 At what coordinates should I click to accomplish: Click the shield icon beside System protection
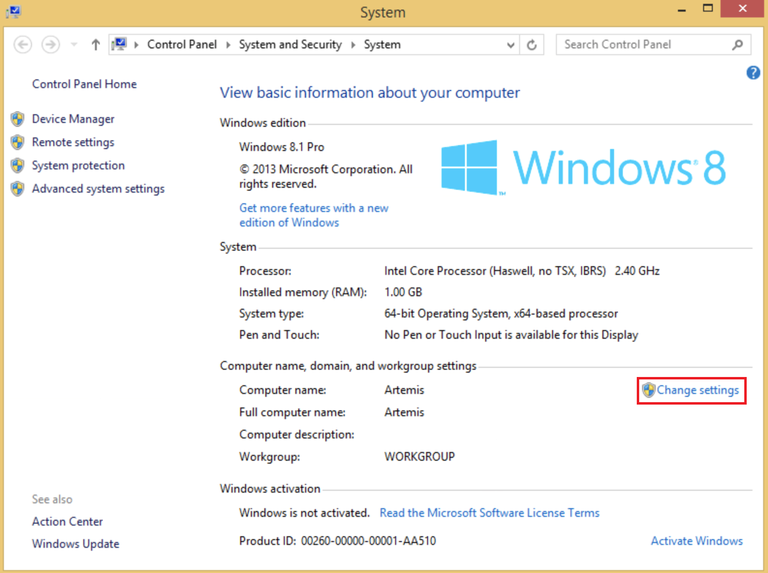coord(17,166)
